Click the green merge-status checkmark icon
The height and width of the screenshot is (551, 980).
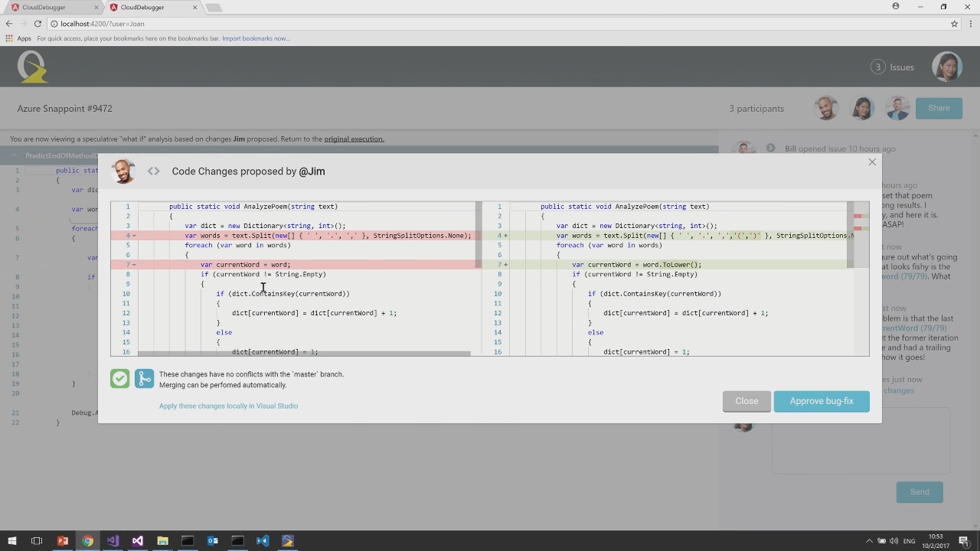click(x=119, y=378)
